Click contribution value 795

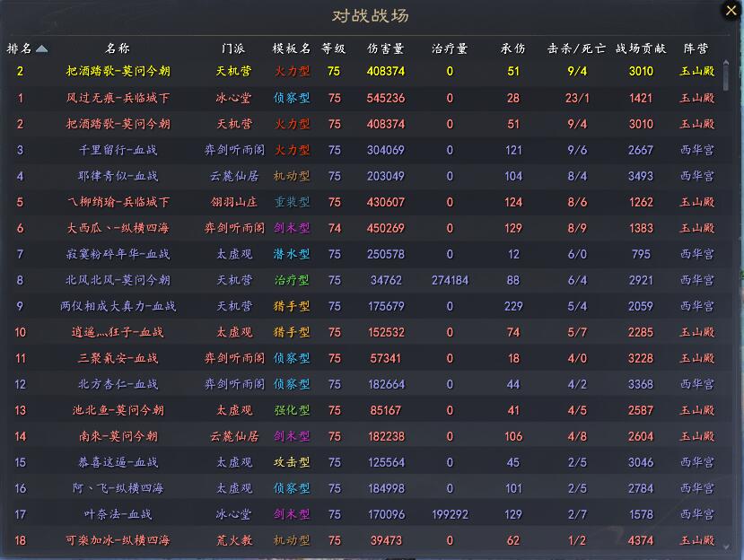coord(641,254)
